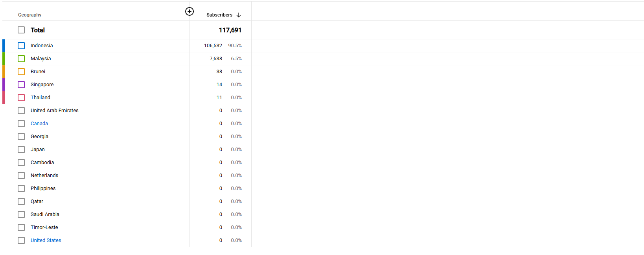Tick the Saudi Arabia checkbox
This screenshot has width=644, height=255.
click(21, 214)
